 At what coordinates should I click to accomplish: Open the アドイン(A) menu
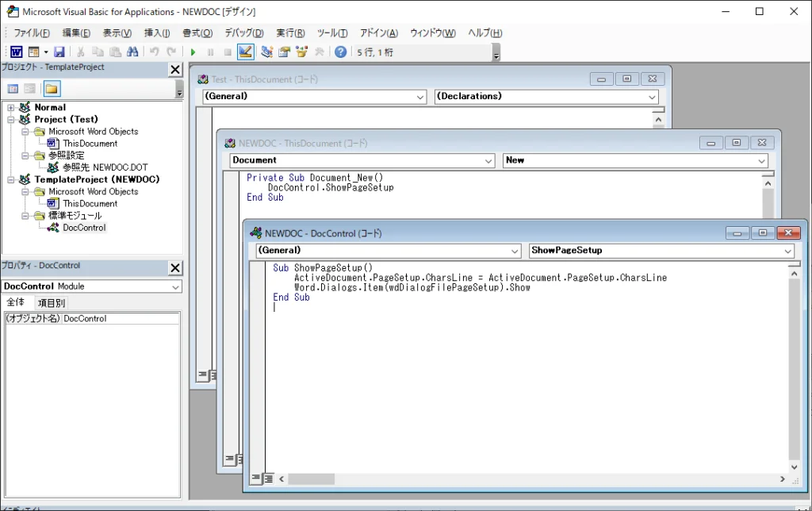click(379, 33)
